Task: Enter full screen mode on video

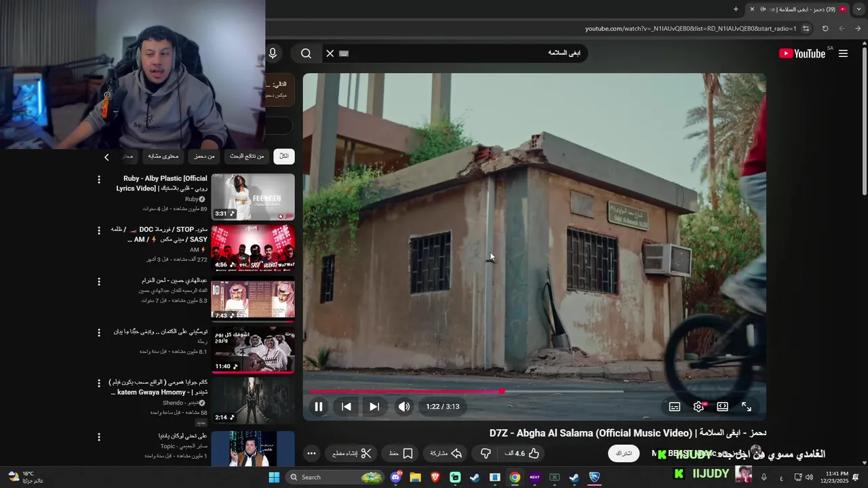Action: click(747, 407)
